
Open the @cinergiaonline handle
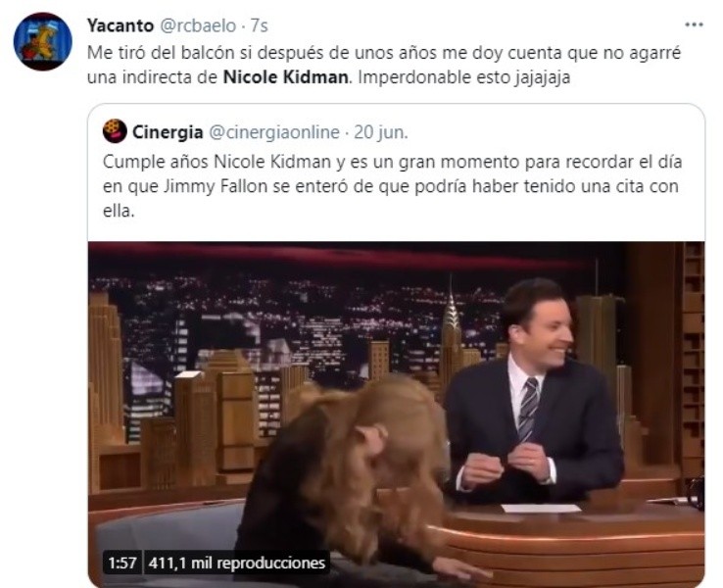274,132
